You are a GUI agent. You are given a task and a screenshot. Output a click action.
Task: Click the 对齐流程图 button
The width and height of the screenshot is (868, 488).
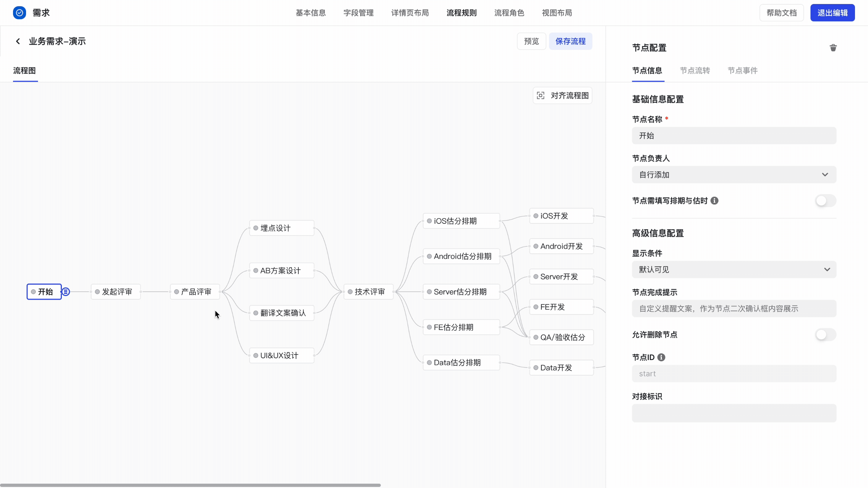(x=562, y=95)
